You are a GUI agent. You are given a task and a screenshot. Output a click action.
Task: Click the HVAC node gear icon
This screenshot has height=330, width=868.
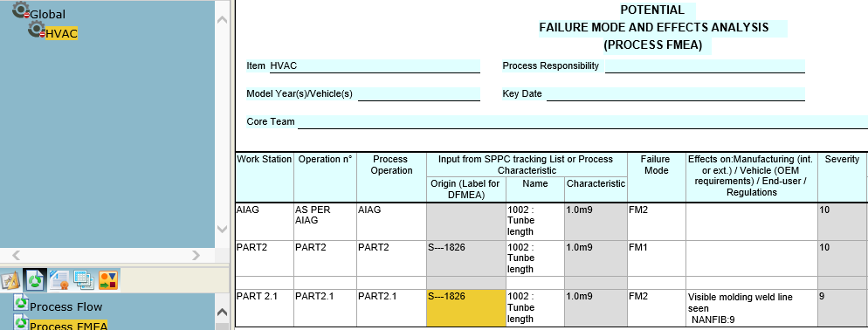tap(37, 30)
